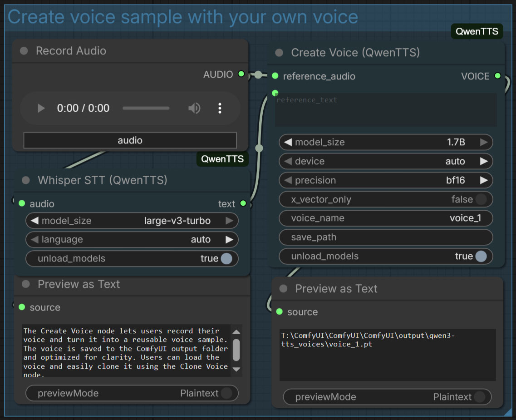Click scrollbar down arrow in left preview text

click(x=236, y=369)
